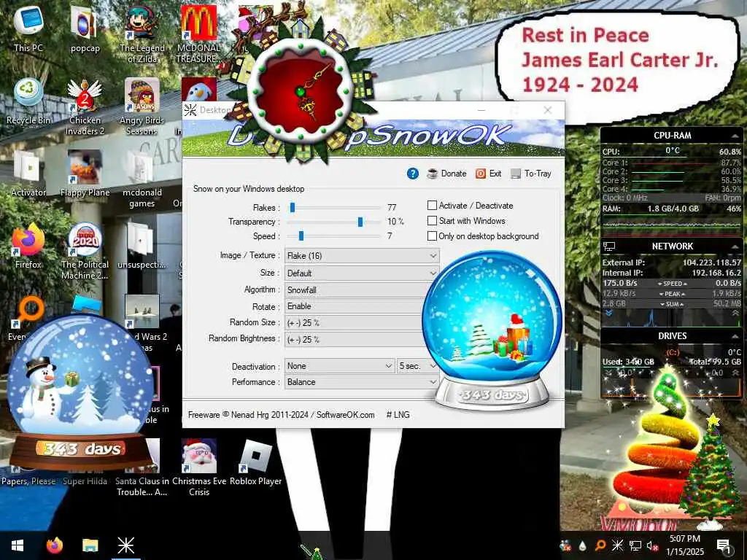Expand the Random Brightness dropdown
Screen dimensions: 747x560
[x=355, y=339]
